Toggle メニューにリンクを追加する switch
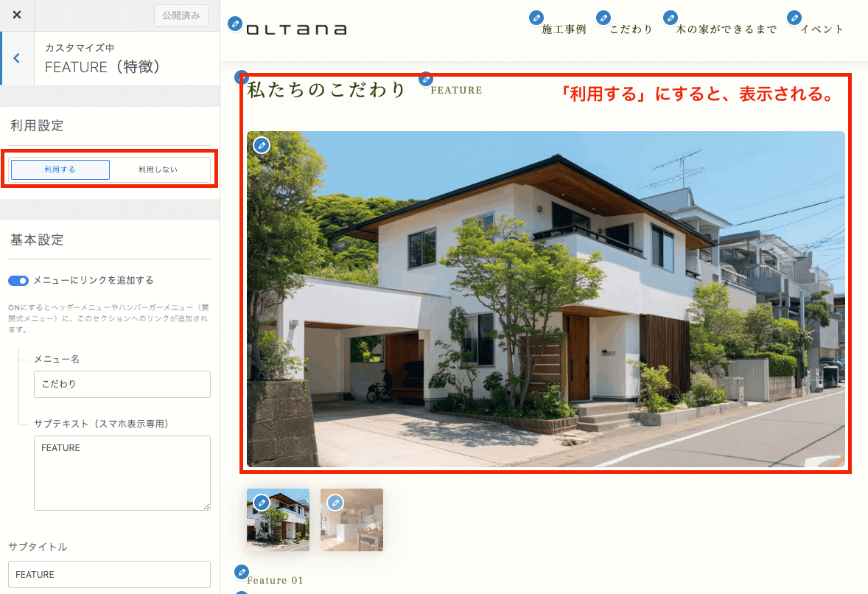The width and height of the screenshot is (868, 594). tap(18, 281)
